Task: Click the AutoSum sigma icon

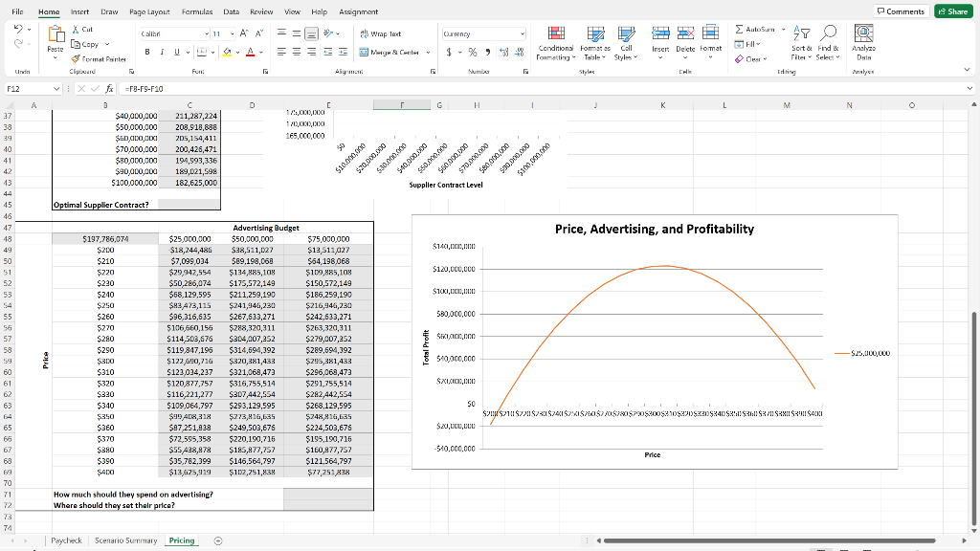Action: pyautogui.click(x=741, y=32)
